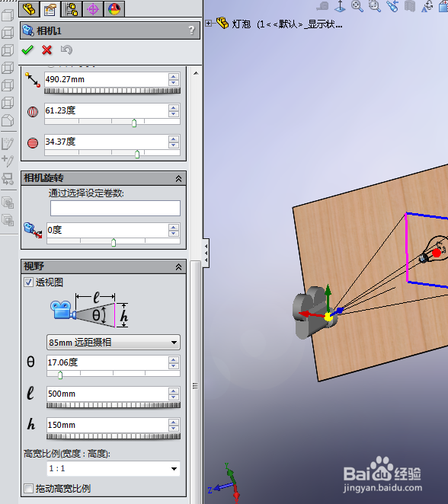Viewport: 448px width, 504px height.
Task: Increase the 17.06度 field angle
Action: pyautogui.click(x=174, y=359)
